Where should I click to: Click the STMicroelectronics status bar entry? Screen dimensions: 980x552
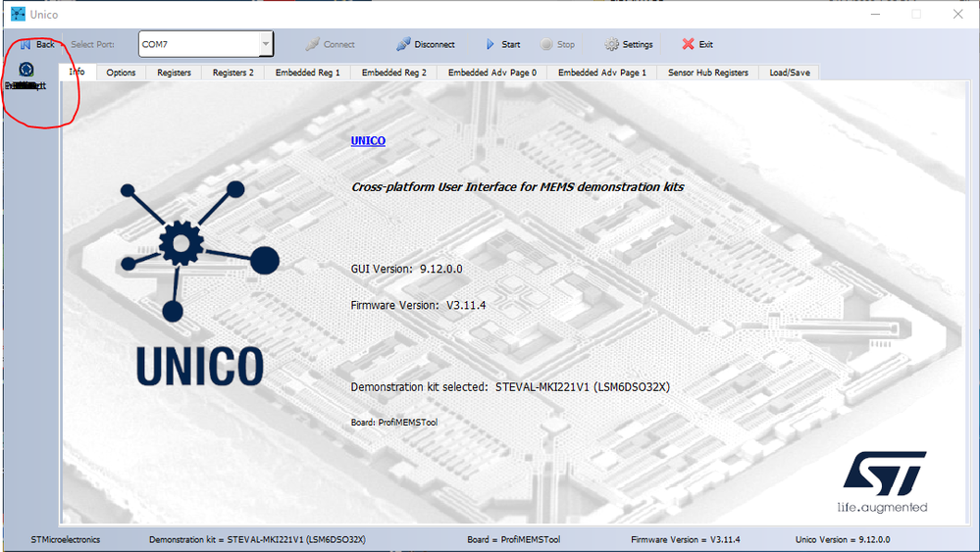click(x=66, y=539)
